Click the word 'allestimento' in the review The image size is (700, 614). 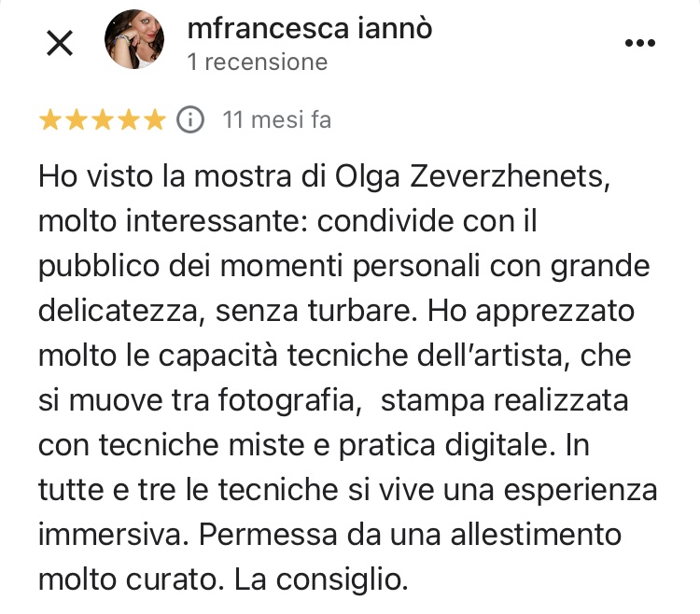[536, 535]
